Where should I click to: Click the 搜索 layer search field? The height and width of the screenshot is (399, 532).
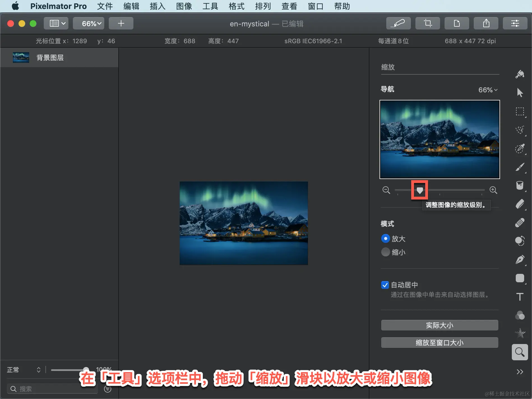[52, 389]
